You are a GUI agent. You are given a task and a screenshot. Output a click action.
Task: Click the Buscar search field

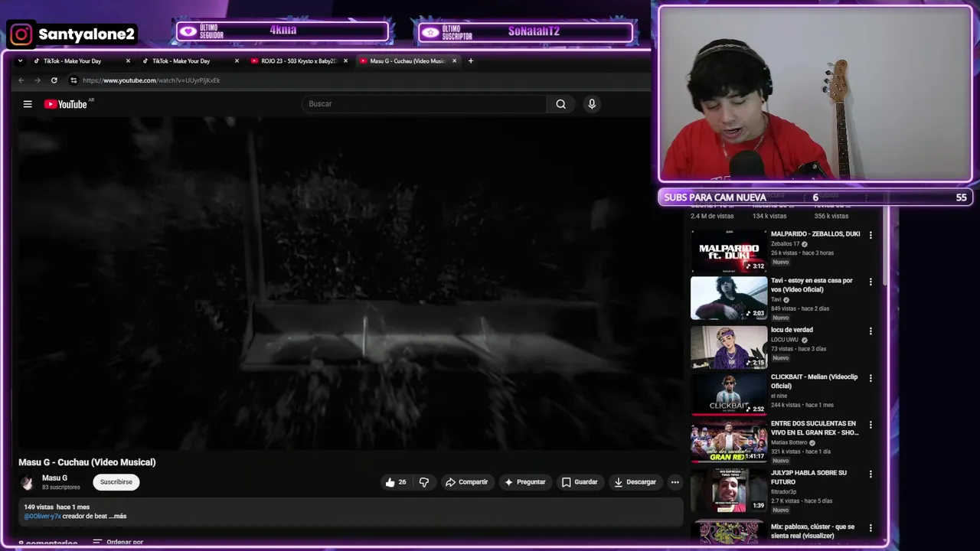pyautogui.click(x=425, y=104)
